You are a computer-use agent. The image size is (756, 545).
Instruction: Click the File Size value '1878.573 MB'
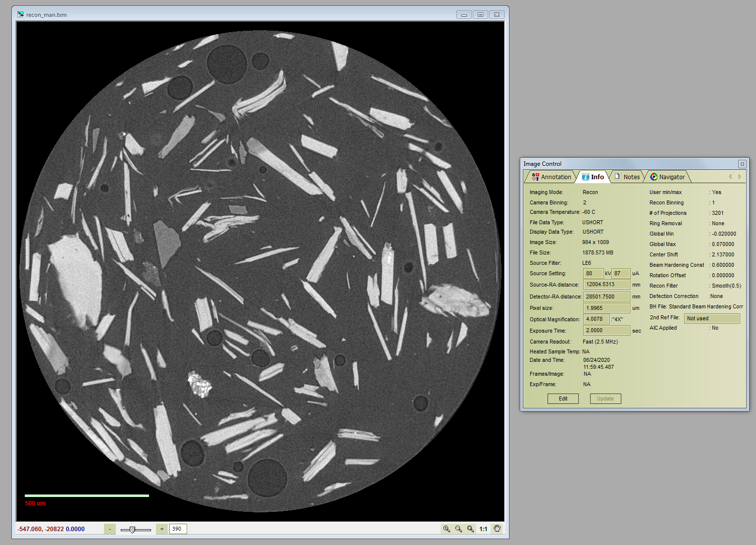click(x=598, y=252)
